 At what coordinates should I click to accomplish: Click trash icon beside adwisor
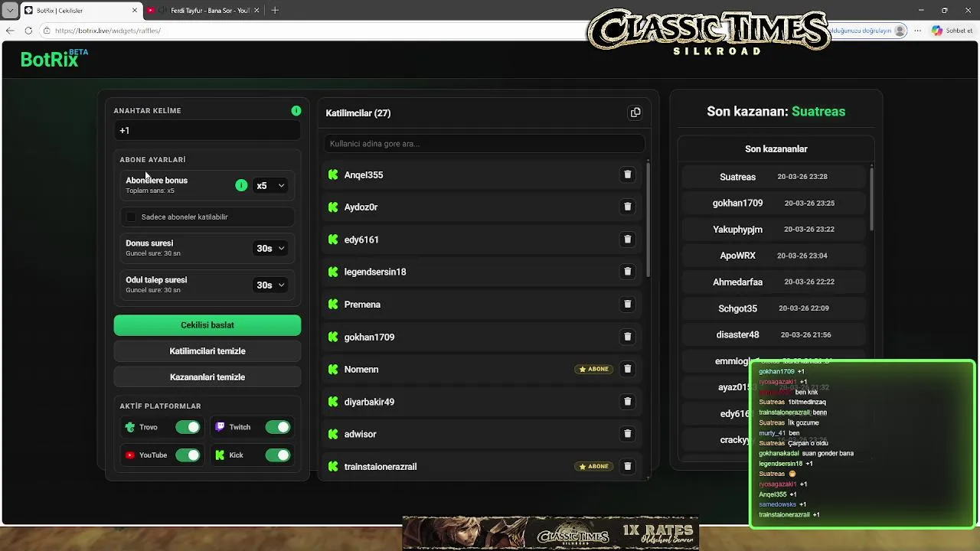(627, 434)
